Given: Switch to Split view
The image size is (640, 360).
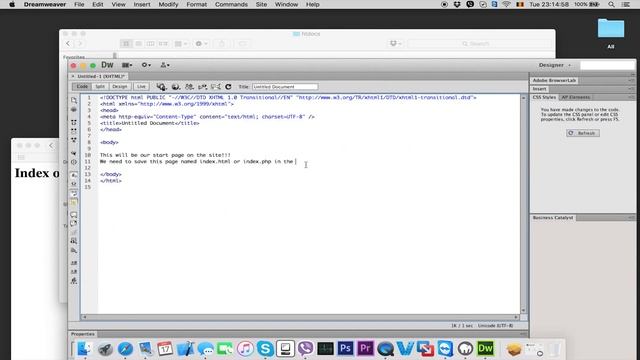Looking at the screenshot, I should click(x=100, y=87).
